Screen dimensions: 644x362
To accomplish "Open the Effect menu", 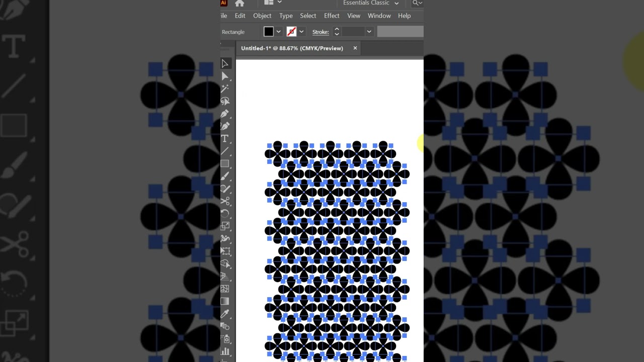I will coord(332,16).
